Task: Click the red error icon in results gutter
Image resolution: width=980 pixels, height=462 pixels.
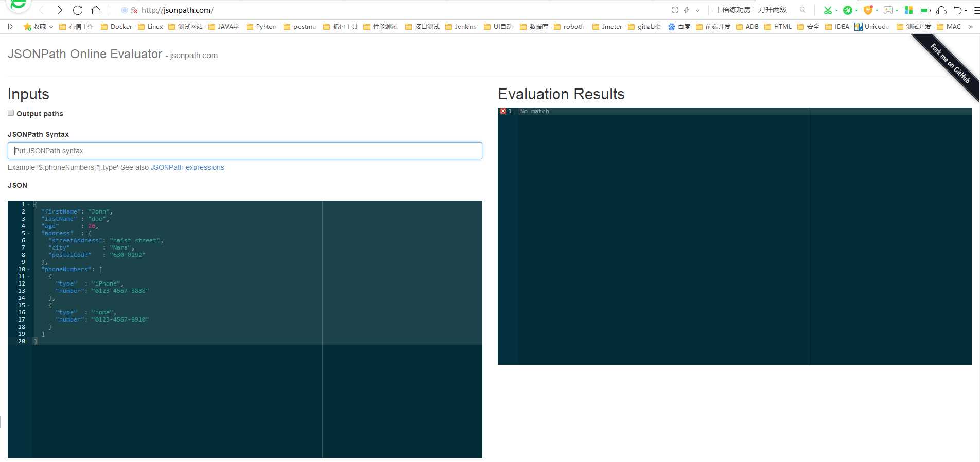Action: pos(503,111)
